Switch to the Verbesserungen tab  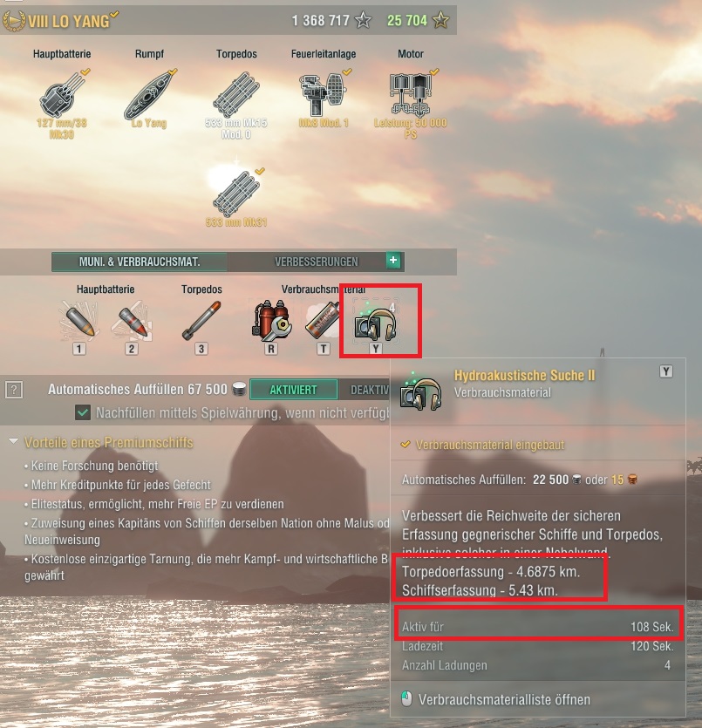pyautogui.click(x=317, y=262)
